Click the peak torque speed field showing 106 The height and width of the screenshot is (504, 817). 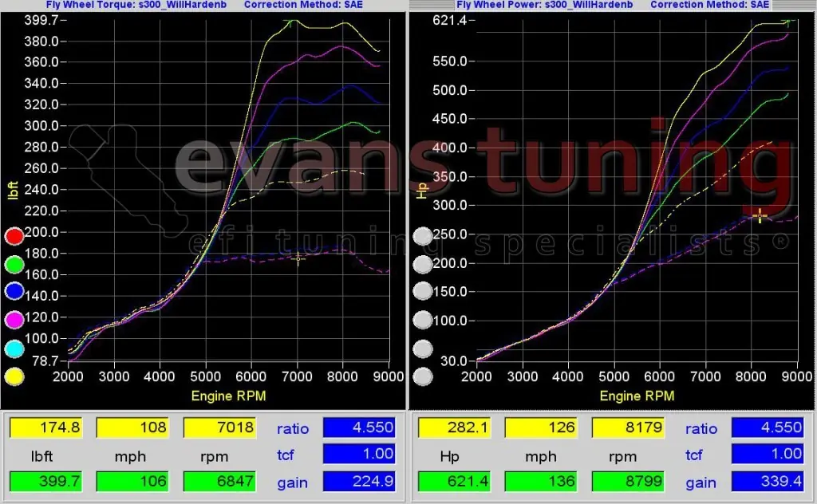133,481
